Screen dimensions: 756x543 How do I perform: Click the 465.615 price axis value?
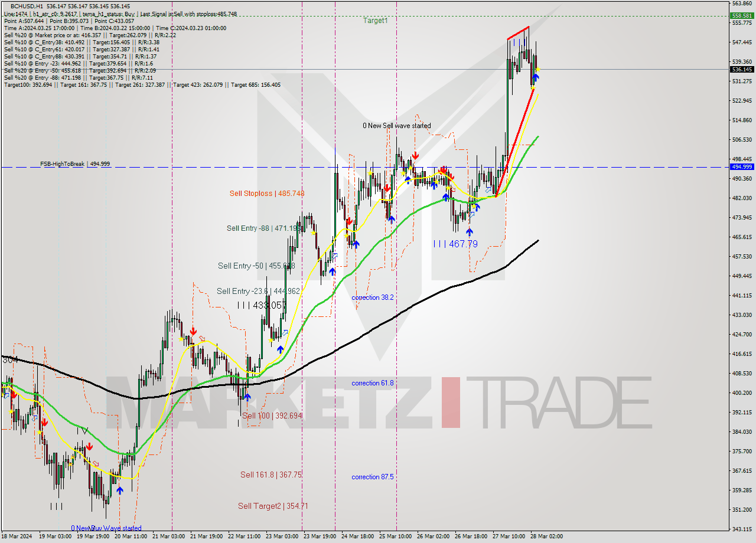tap(742, 237)
